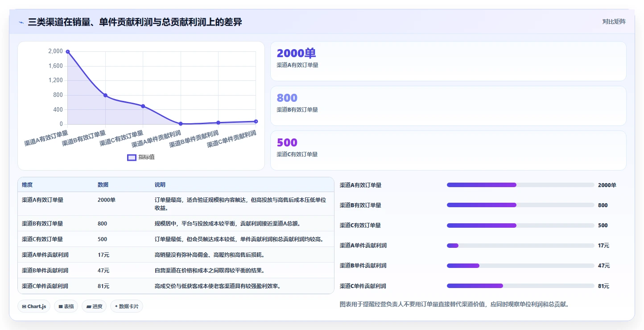Click progress bar for 渠道A单件贡献利润
The width and height of the screenshot is (644, 330).
(x=520, y=246)
